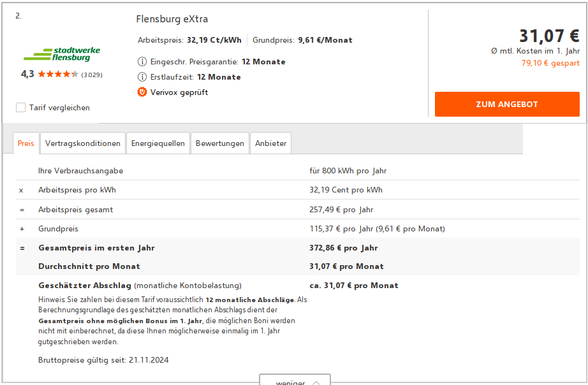Click the '115,37 € pro Jahr' Grundpreis cell
This screenshot has width=588, height=385.
coord(378,229)
